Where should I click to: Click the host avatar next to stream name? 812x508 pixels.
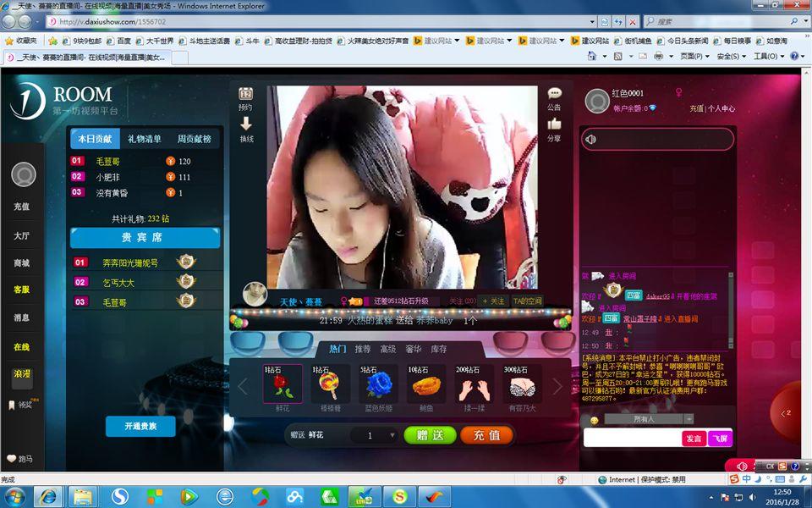[x=255, y=294]
